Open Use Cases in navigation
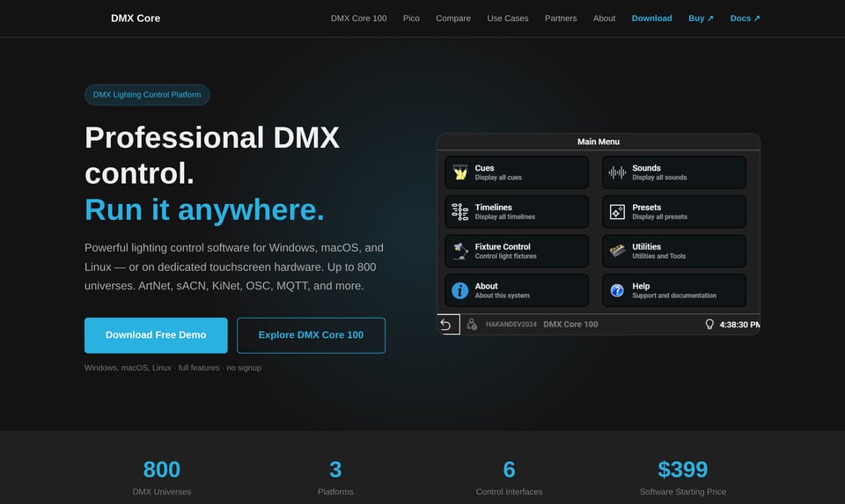 point(508,18)
